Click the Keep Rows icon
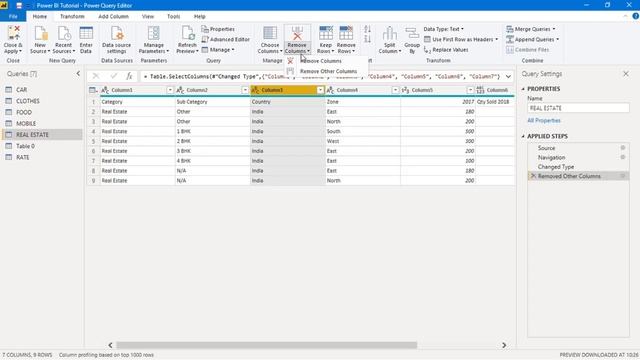This screenshot has width=640, height=360. click(326, 33)
